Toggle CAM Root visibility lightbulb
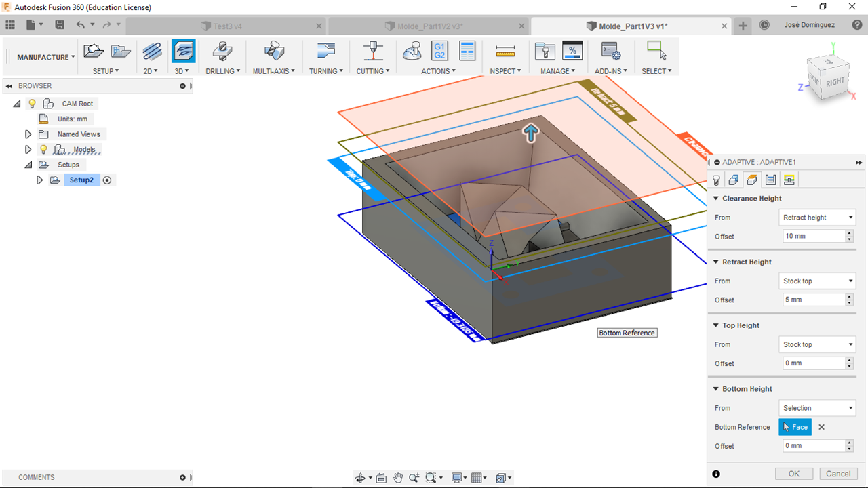 [x=32, y=104]
